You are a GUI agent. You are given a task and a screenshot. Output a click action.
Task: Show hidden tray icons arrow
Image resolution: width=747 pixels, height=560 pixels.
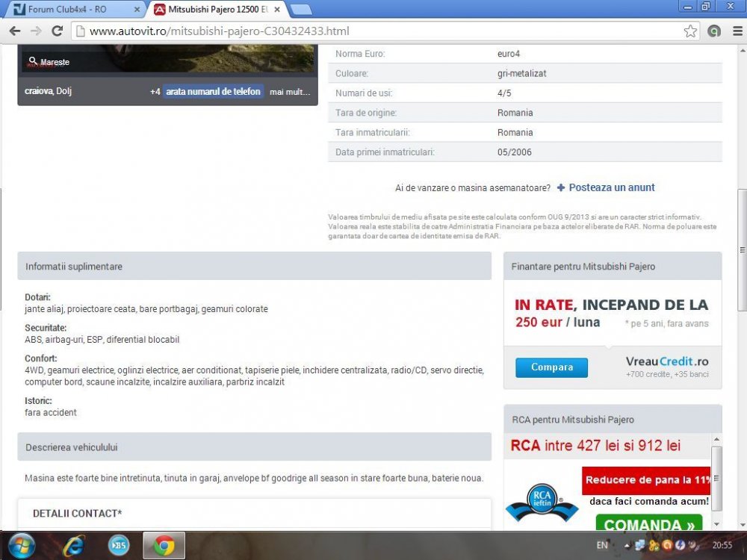pyautogui.click(x=627, y=546)
